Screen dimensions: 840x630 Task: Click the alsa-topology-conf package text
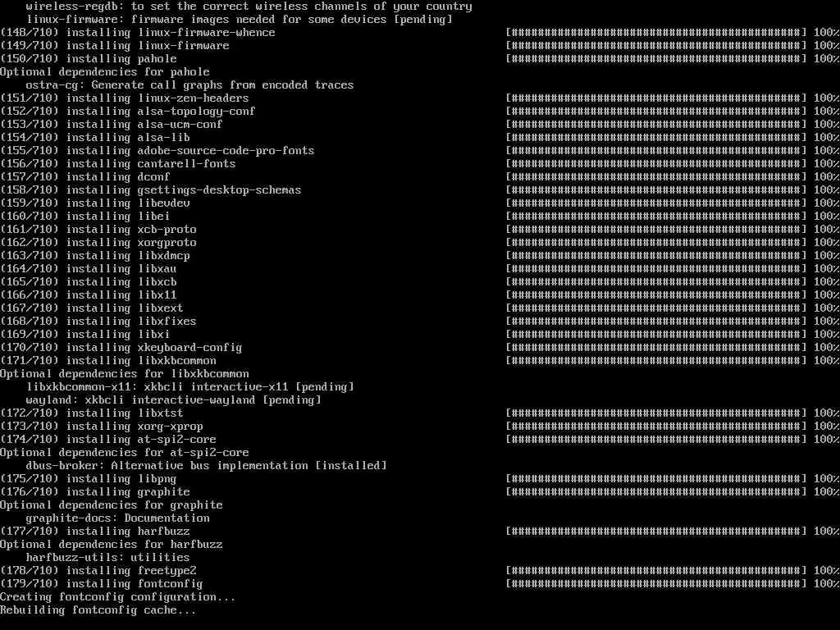click(x=196, y=112)
